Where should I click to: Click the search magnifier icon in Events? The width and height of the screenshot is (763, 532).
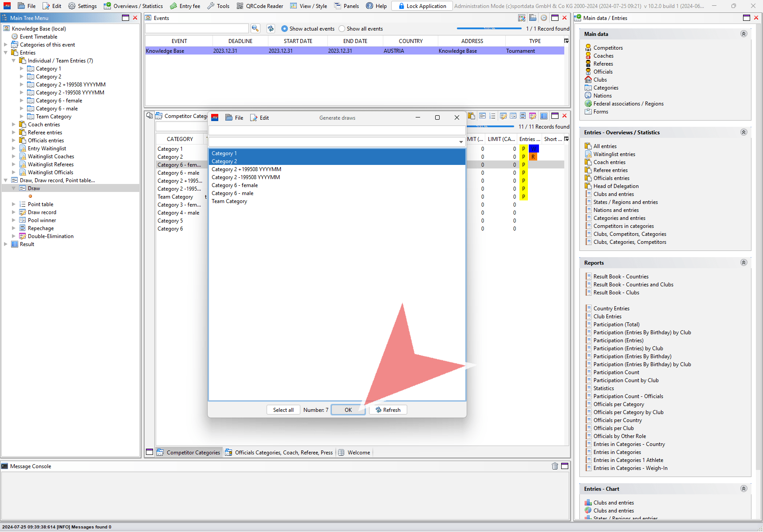(x=255, y=28)
